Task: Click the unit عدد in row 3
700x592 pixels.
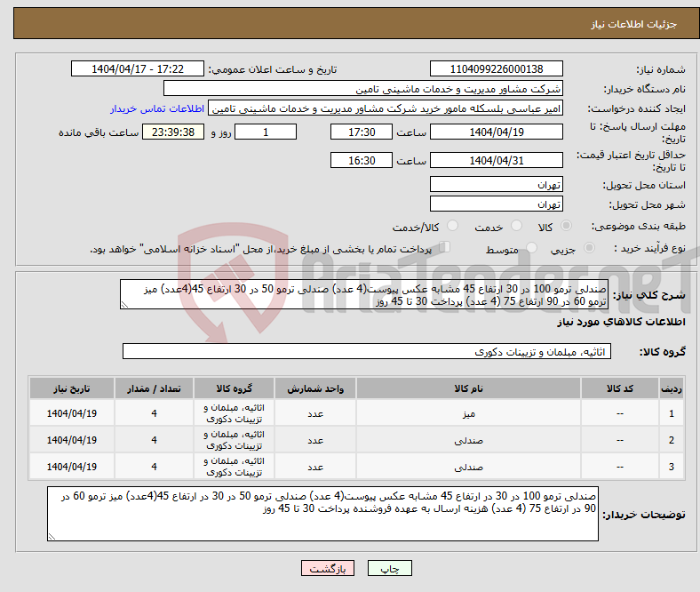Action: tap(315, 467)
